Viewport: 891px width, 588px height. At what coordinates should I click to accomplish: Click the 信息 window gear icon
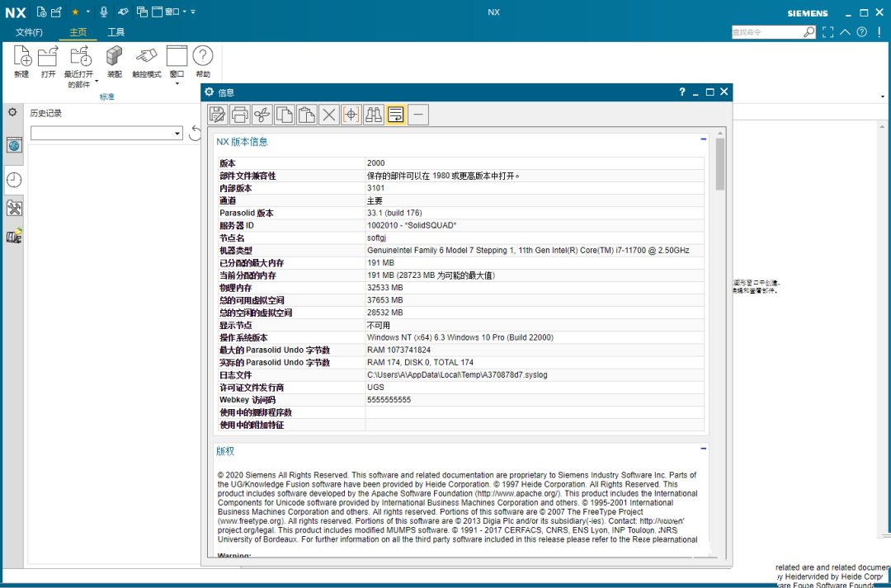point(209,92)
